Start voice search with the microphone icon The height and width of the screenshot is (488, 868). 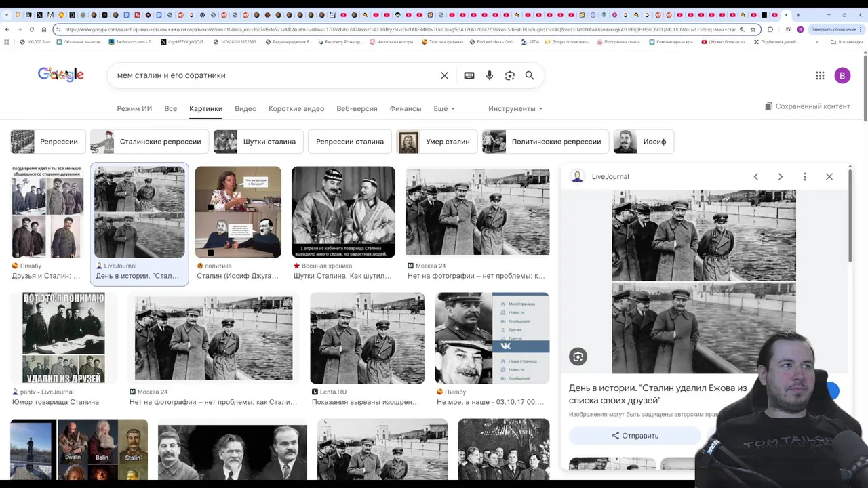pos(490,75)
